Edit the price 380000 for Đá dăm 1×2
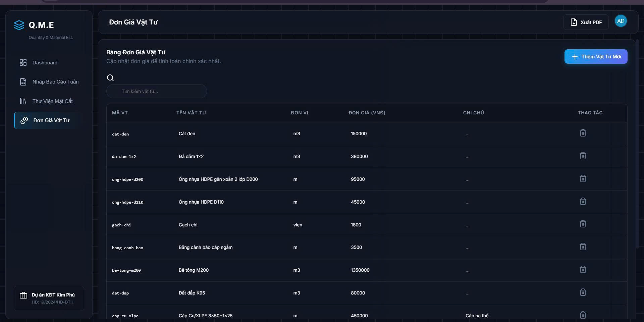644x322 pixels. pos(359,156)
